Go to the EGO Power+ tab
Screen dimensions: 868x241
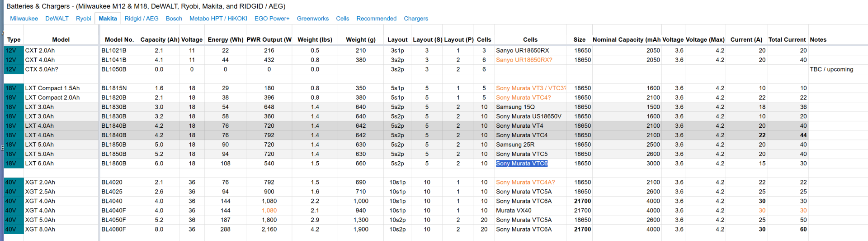tap(272, 19)
